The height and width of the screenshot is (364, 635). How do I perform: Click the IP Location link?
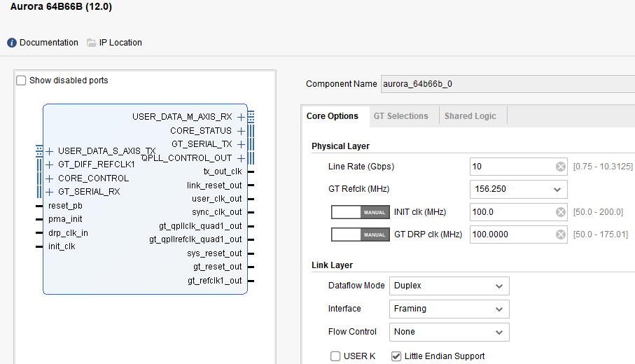(120, 43)
